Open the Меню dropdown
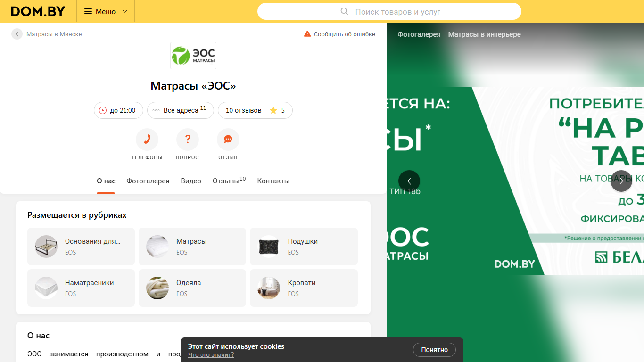Viewport: 644px width, 362px height. (106, 11)
